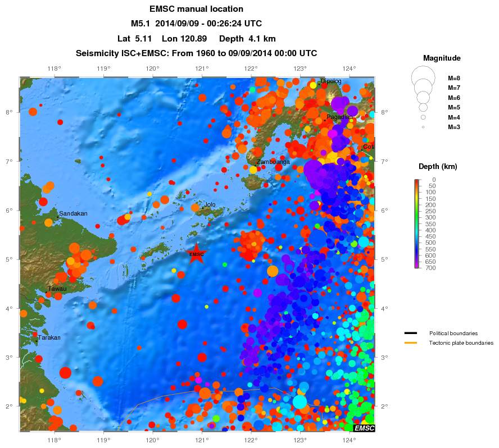Click the 8° left latitude label

point(9,112)
